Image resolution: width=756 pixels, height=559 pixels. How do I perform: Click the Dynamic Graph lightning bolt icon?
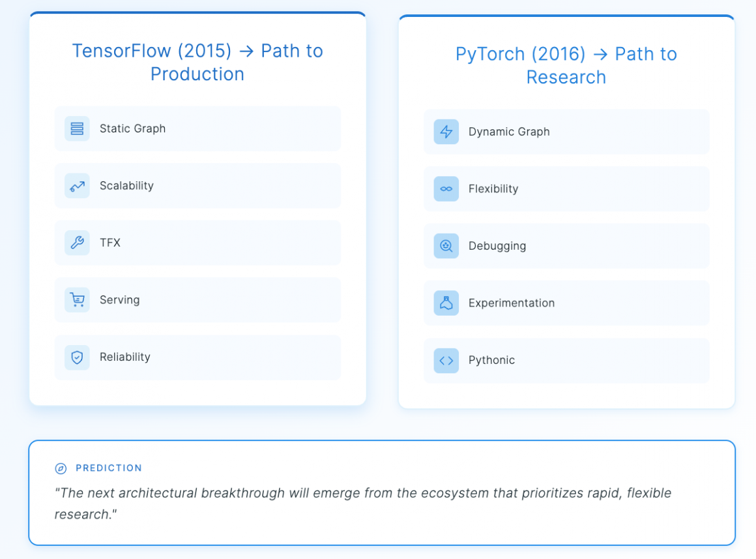(446, 132)
